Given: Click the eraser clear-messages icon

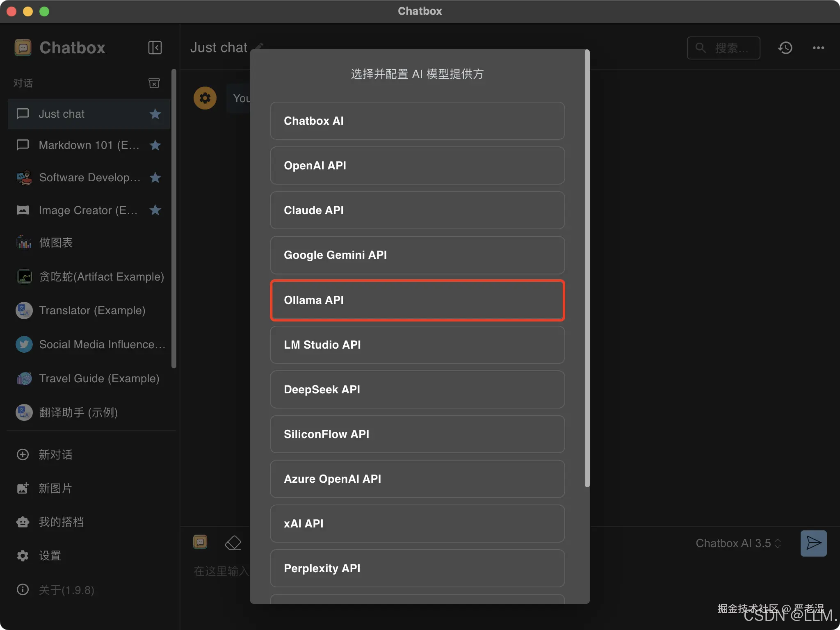Looking at the screenshot, I should point(233,543).
